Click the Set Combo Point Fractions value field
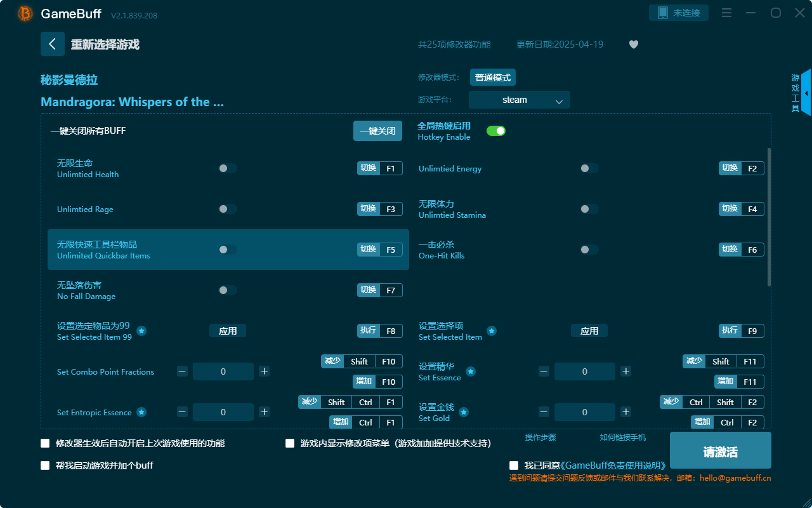 pyautogui.click(x=223, y=371)
